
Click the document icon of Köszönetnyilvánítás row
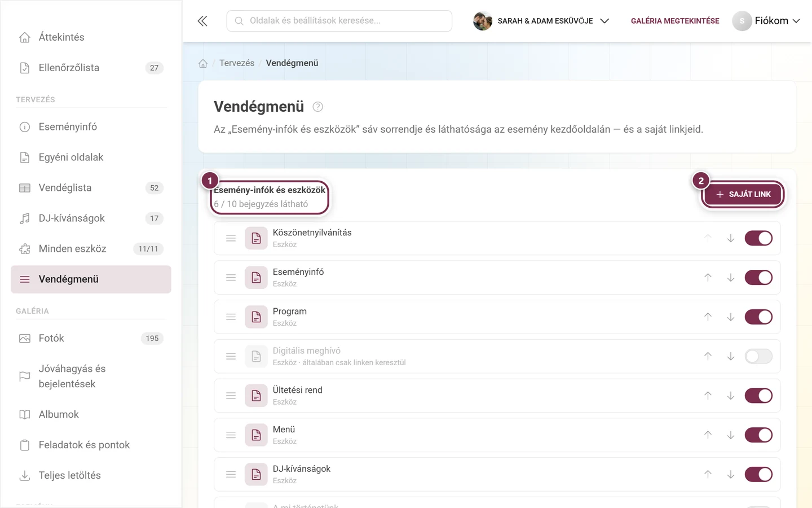(256, 238)
